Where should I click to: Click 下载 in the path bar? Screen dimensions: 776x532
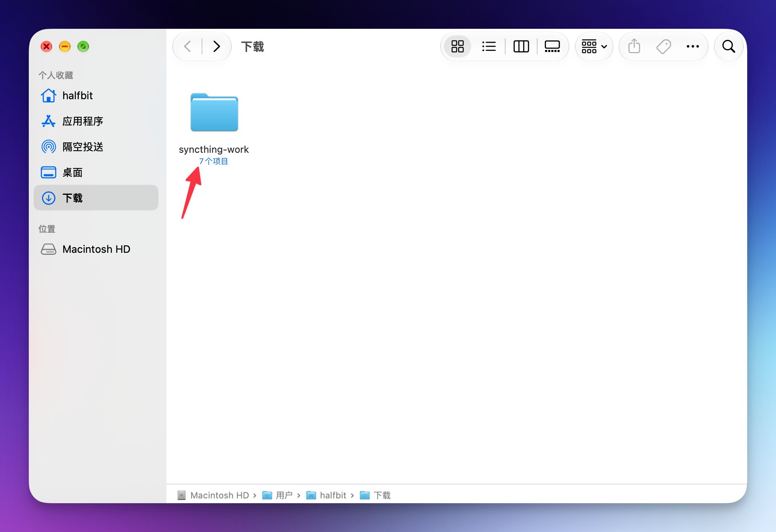tap(375, 495)
